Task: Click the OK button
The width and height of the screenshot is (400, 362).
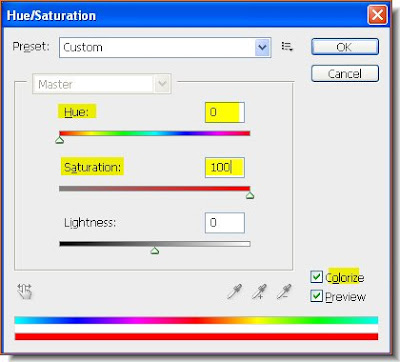Action: click(x=345, y=47)
